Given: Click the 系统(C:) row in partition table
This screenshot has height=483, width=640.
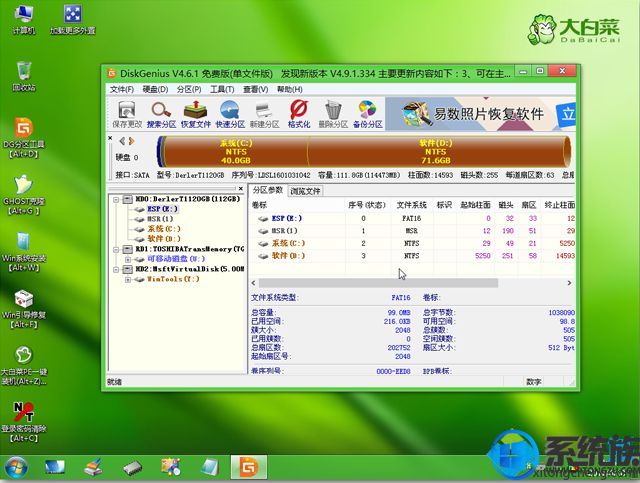Looking at the screenshot, I should coord(413,243).
